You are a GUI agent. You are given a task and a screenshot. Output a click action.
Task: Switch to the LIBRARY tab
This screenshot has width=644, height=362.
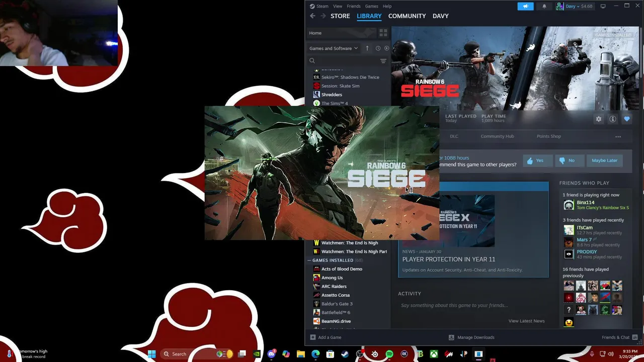pyautogui.click(x=369, y=16)
